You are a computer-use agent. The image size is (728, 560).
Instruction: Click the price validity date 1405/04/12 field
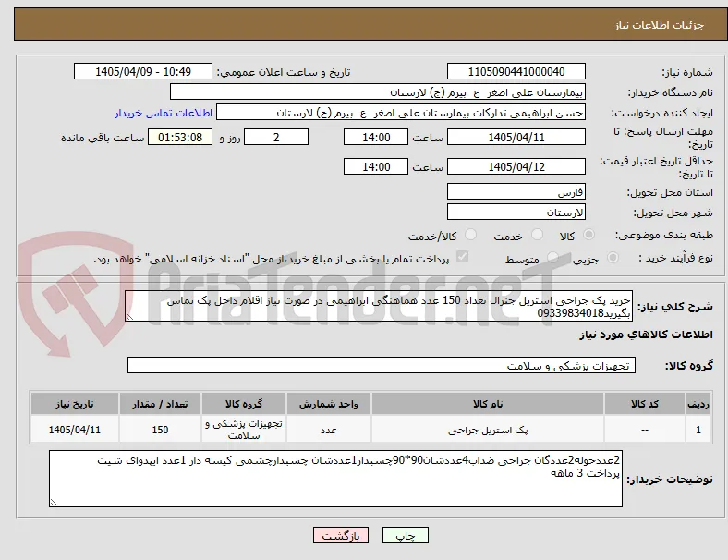pyautogui.click(x=516, y=166)
